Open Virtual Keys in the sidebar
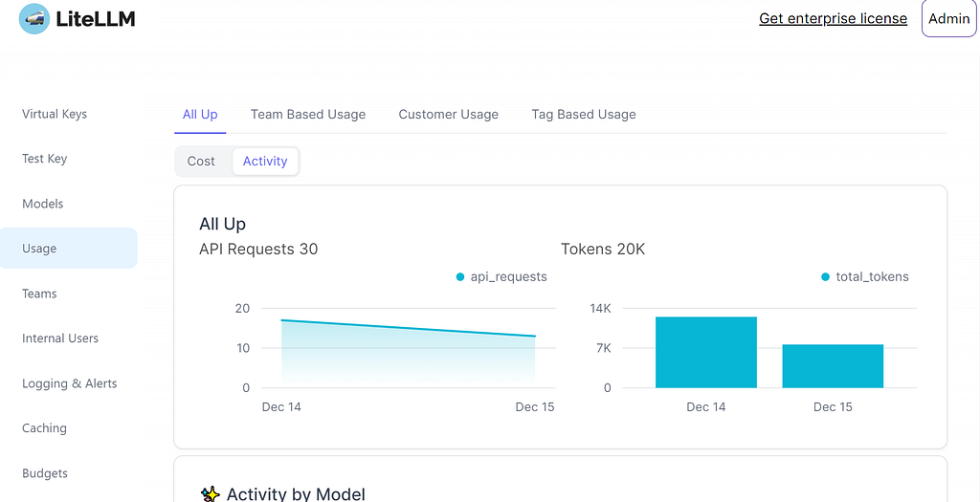 click(x=55, y=114)
